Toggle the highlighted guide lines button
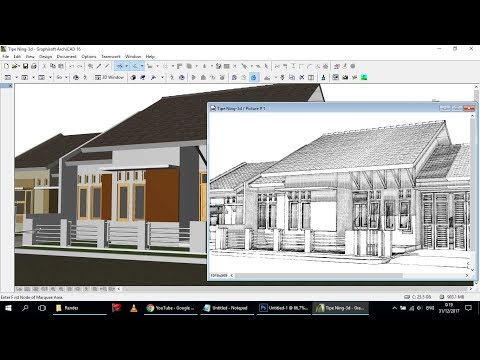The width and height of the screenshot is (480, 360). click(x=120, y=66)
